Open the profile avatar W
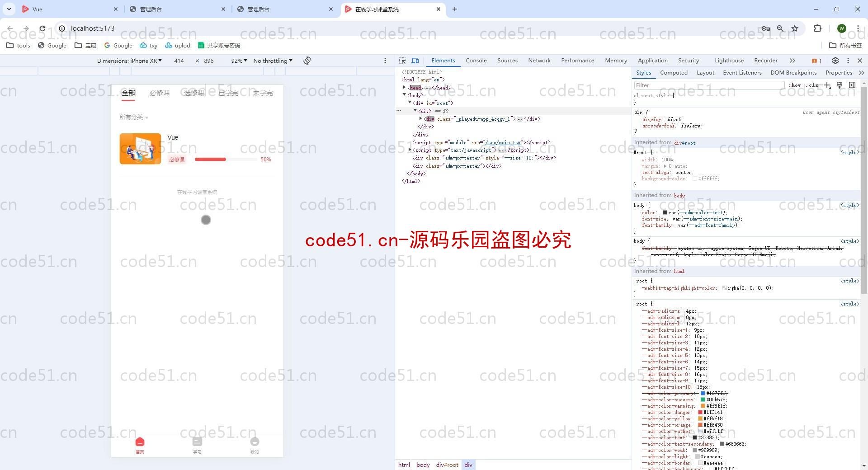The width and height of the screenshot is (868, 470). [x=841, y=28]
